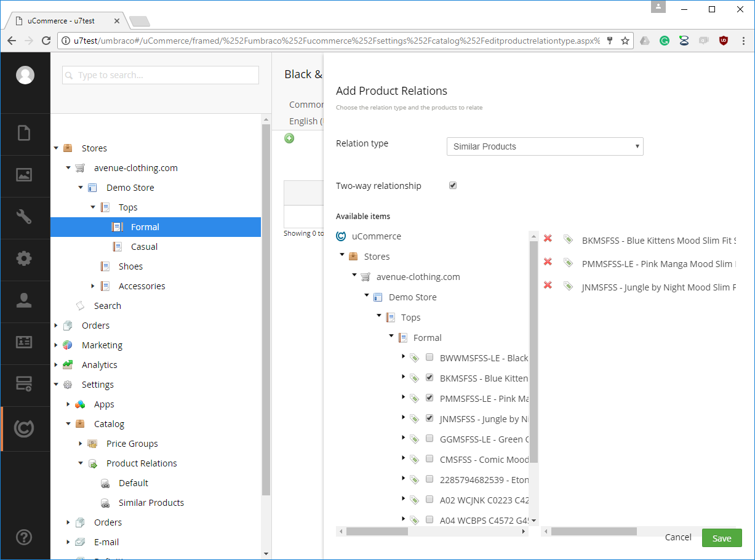Expand the Marketing node
755x560 pixels.
pos(56,345)
